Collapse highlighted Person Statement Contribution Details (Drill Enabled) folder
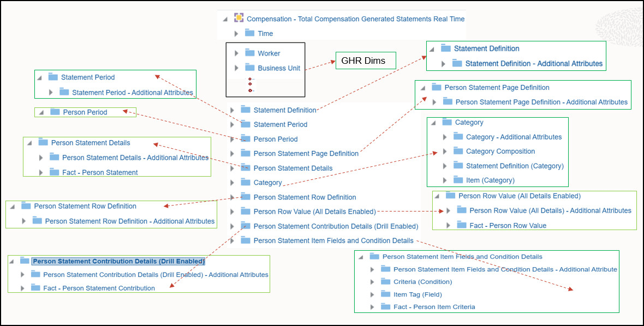 click(x=11, y=261)
